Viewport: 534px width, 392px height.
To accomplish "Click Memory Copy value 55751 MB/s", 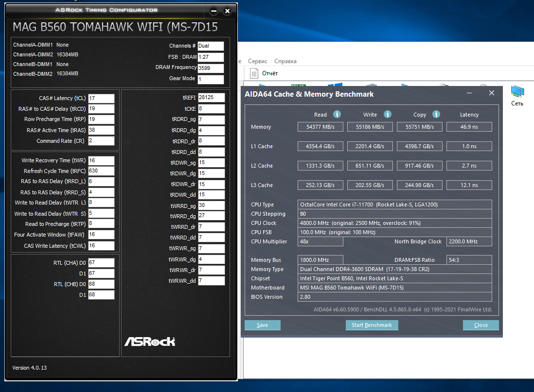I will pos(420,127).
